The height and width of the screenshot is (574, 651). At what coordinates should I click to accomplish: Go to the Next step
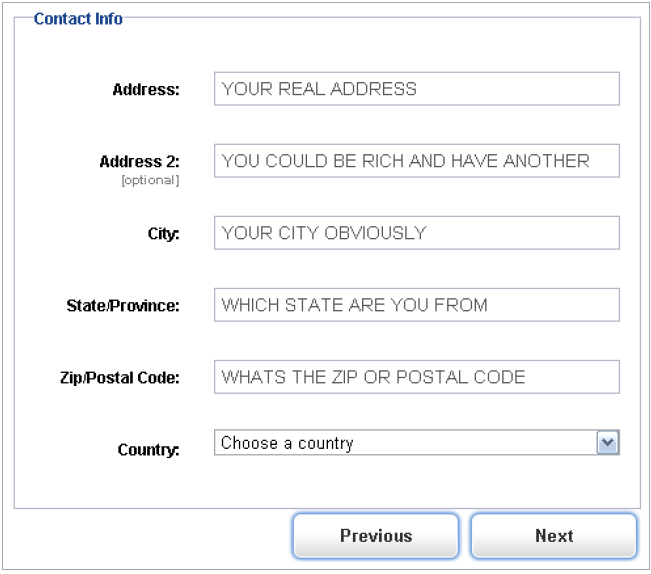pos(553,536)
